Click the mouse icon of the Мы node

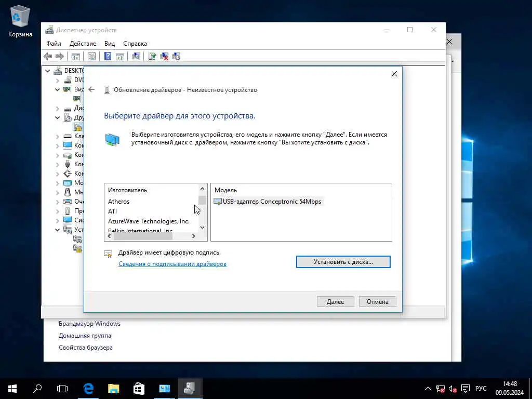68,192
